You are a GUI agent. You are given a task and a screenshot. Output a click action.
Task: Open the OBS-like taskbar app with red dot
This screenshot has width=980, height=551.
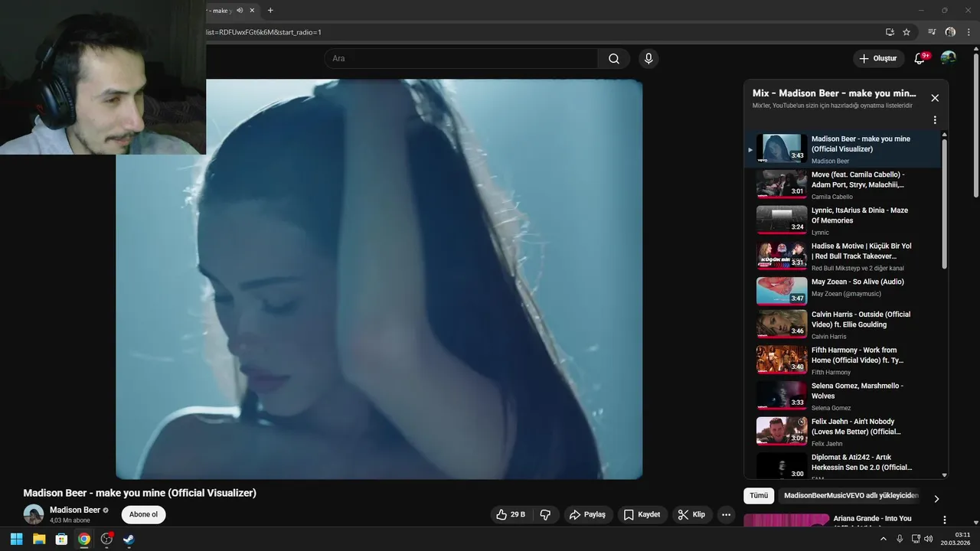pos(106,539)
